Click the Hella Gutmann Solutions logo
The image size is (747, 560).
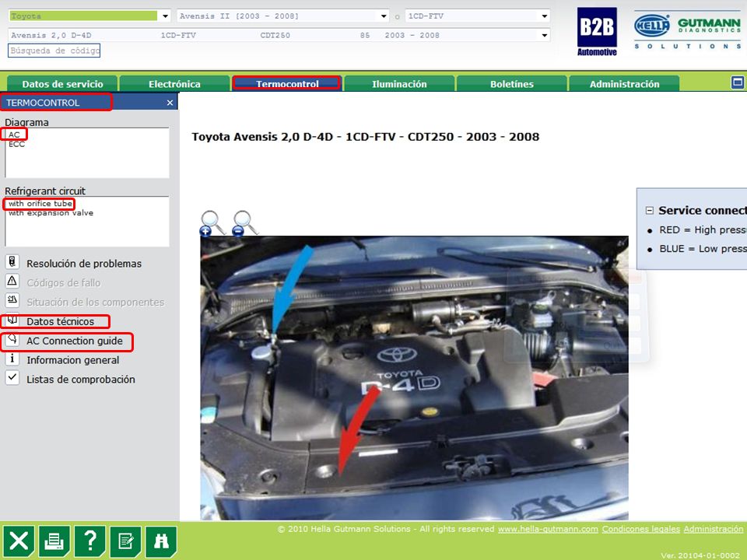click(x=687, y=31)
